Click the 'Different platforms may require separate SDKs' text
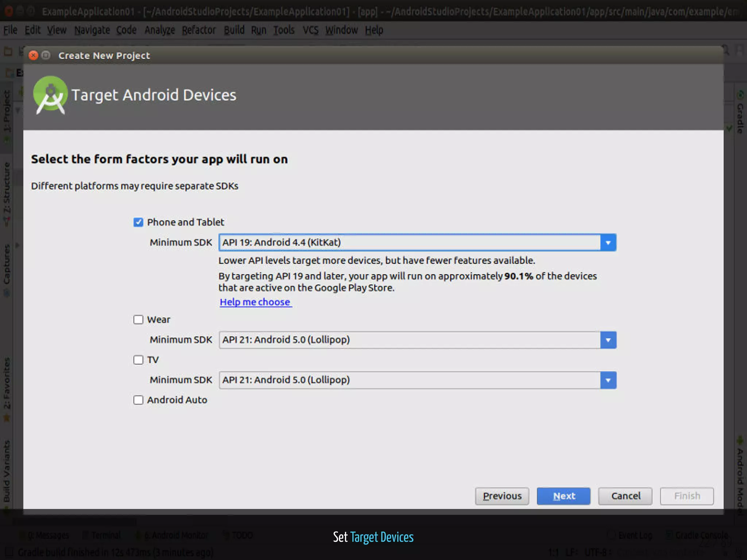The height and width of the screenshot is (560, 747). coord(135,186)
